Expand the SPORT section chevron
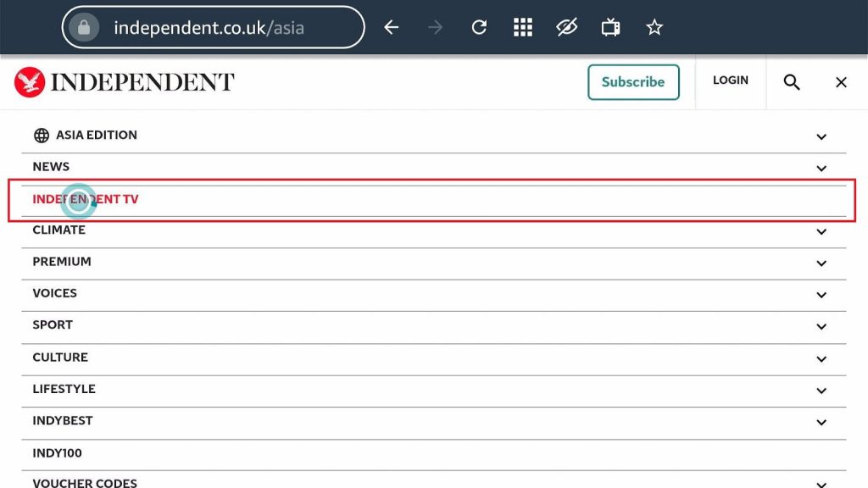 [821, 326]
